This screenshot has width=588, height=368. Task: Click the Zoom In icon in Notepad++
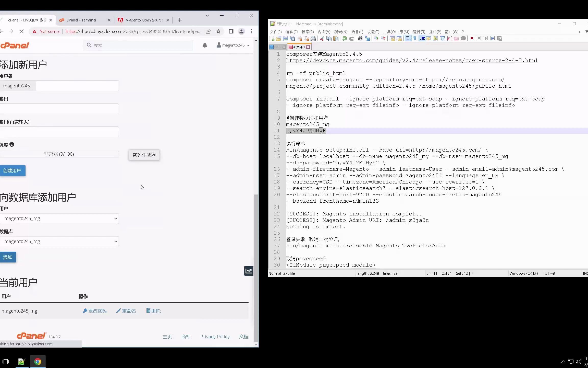pos(376,38)
